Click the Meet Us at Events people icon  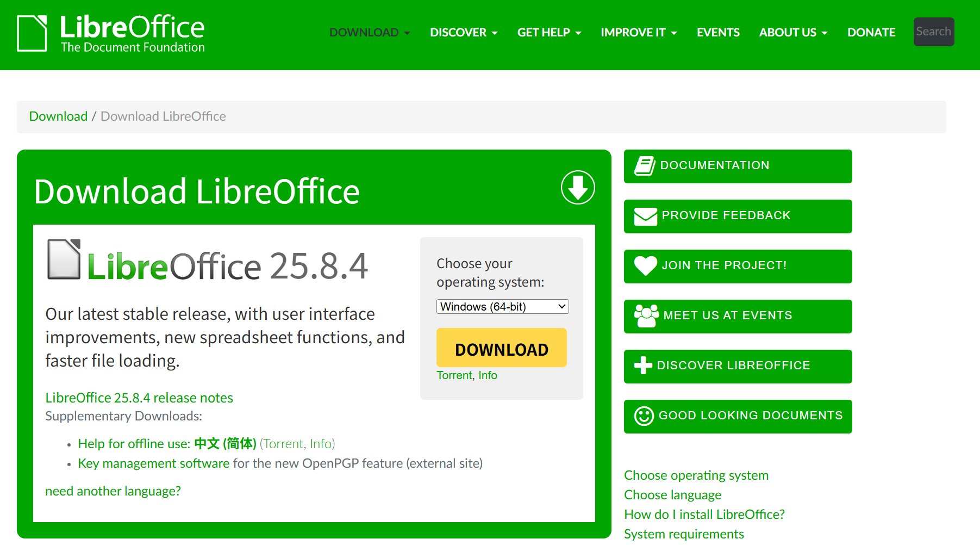[x=646, y=316]
